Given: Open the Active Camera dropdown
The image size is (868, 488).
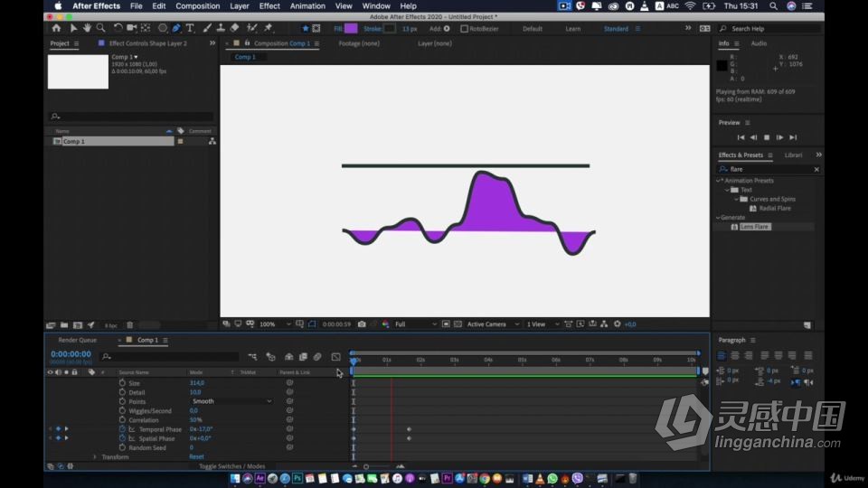Looking at the screenshot, I should pos(493,324).
